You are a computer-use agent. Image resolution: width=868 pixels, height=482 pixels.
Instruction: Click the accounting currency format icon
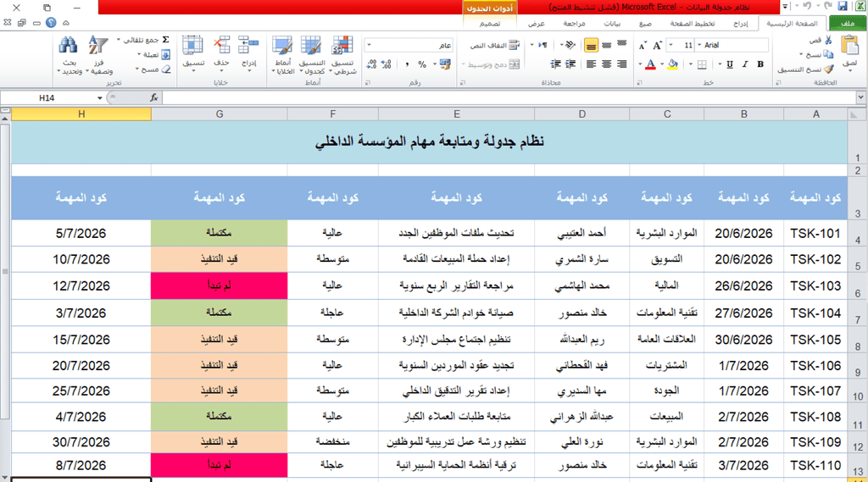(x=445, y=64)
